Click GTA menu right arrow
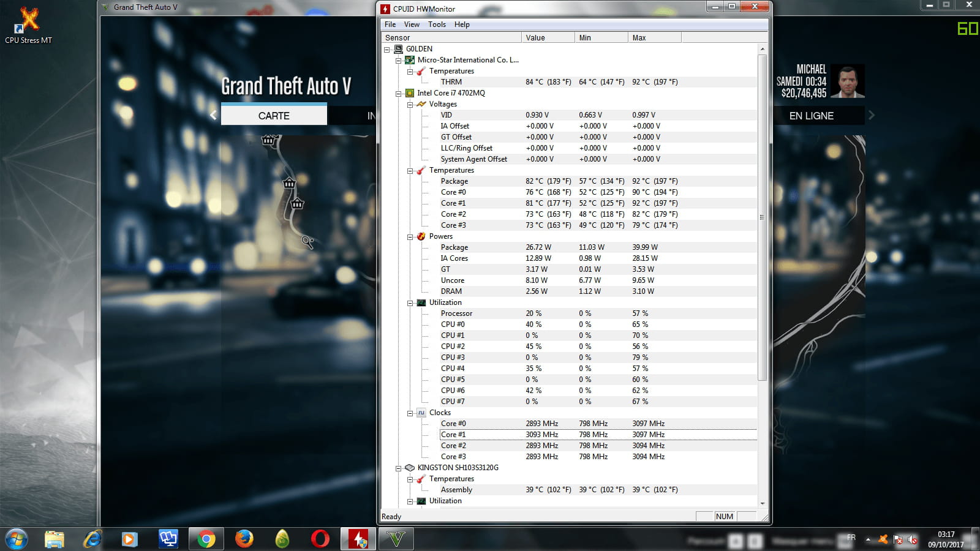Screen dimensions: 980x551 click(x=872, y=115)
